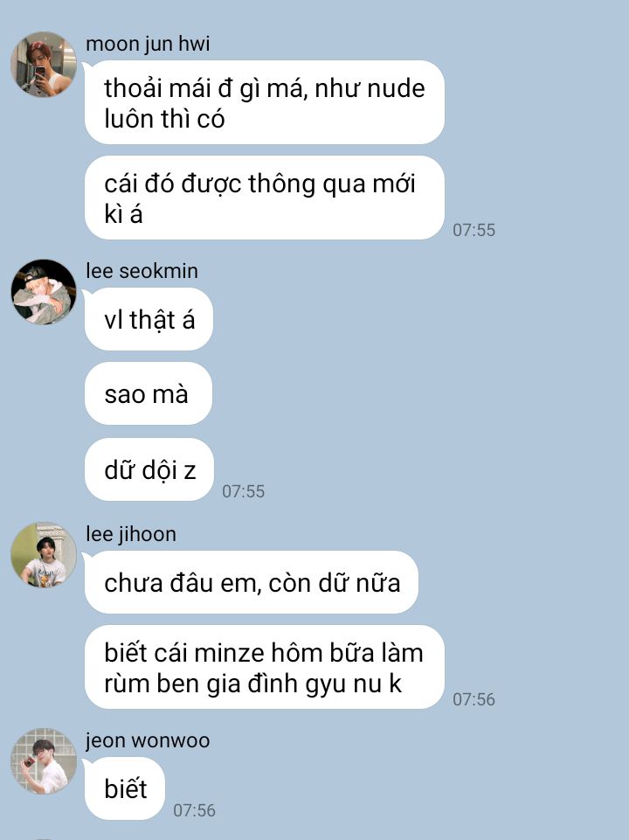This screenshot has width=629, height=840.
Task: Open lee jihoon's profile avatar
Action: (x=44, y=554)
